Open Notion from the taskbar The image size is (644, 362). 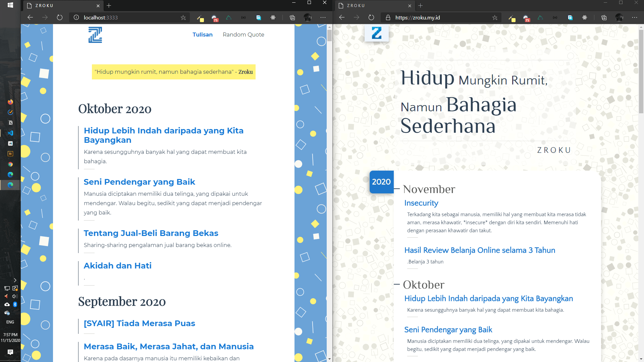tap(10, 123)
